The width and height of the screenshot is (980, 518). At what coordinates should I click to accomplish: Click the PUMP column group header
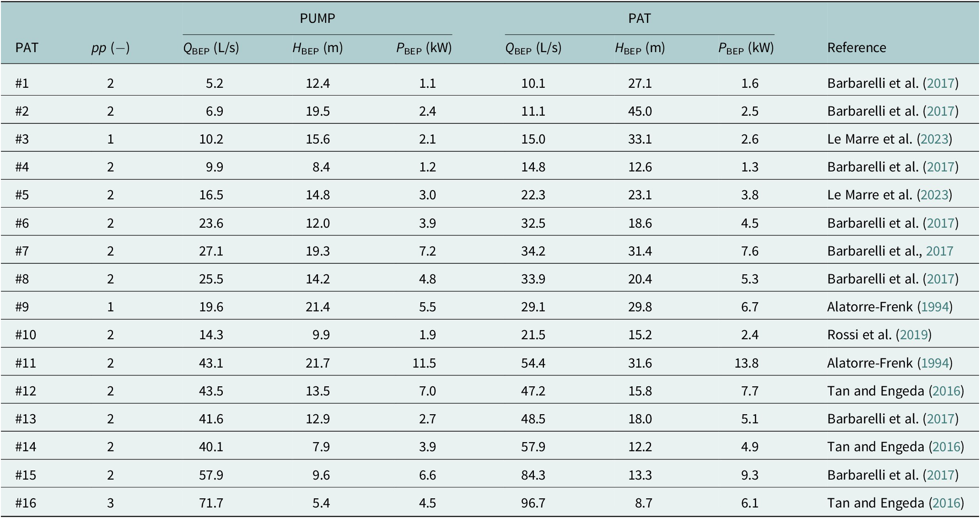317,18
